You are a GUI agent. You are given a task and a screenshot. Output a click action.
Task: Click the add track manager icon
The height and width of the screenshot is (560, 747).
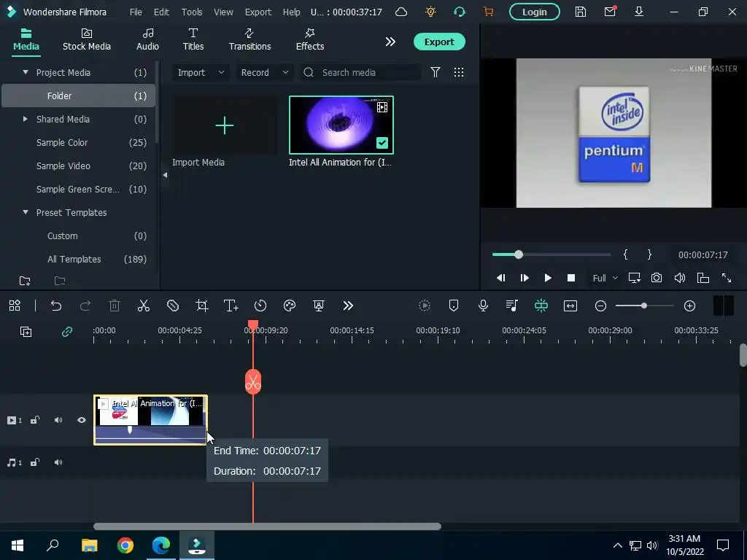point(26,332)
